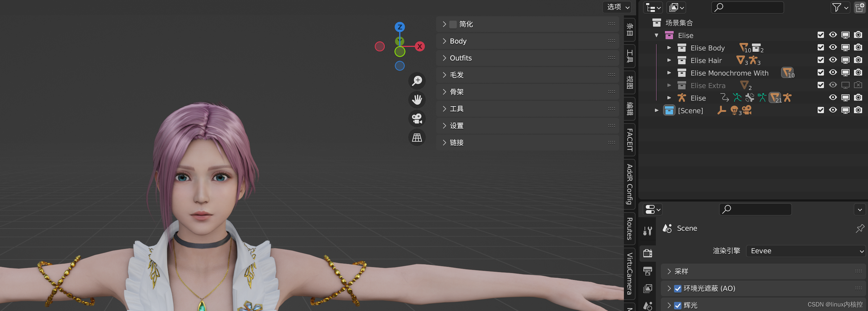Click the new collection icon in outliner
This screenshot has width=868, height=311.
coord(860,7)
